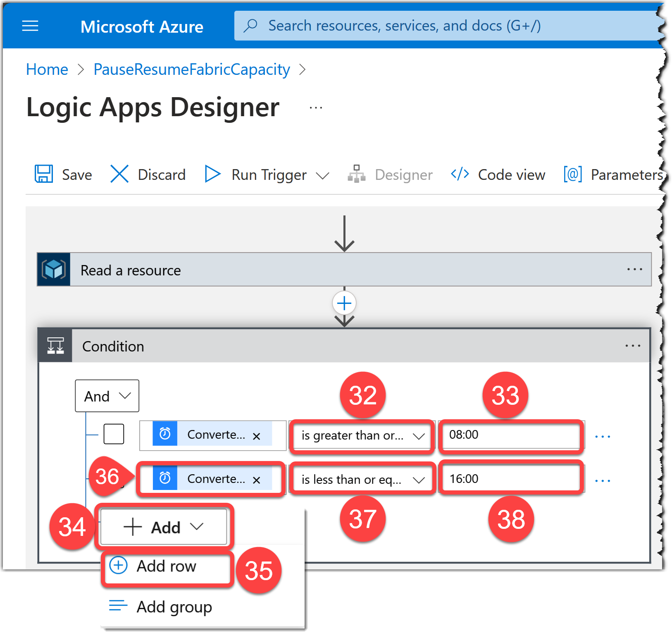Image resolution: width=672 pixels, height=638 pixels.
Task: Remove the second Converted time token
Action: point(256,480)
